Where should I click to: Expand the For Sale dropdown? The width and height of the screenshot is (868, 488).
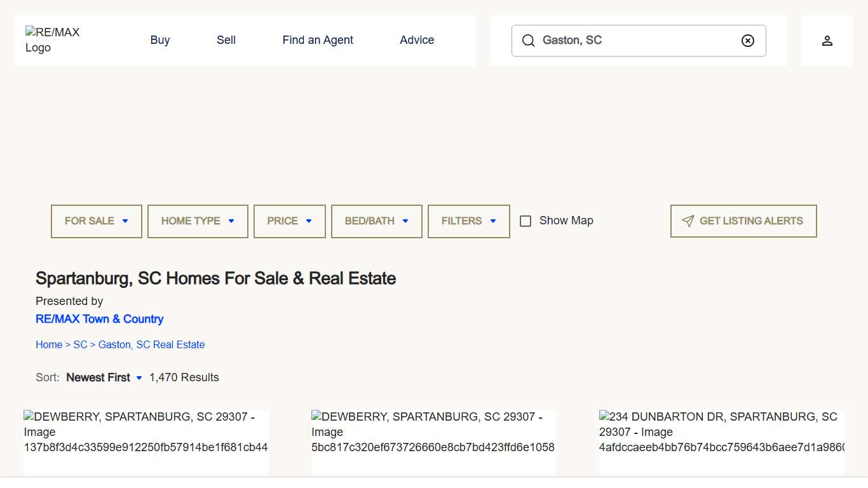click(97, 221)
